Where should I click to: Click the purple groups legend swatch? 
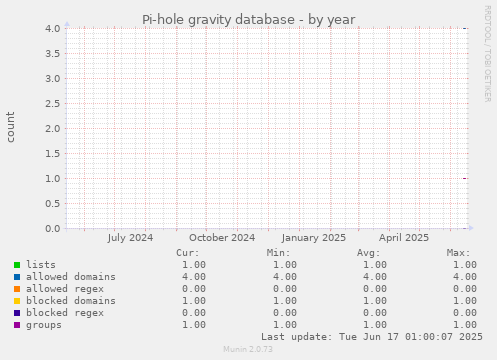click(17, 325)
